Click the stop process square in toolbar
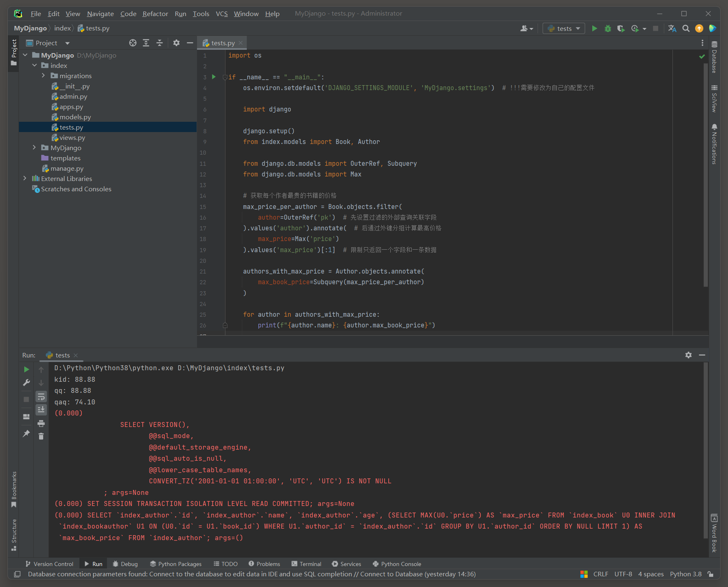This screenshot has width=728, height=587. pyautogui.click(x=656, y=28)
